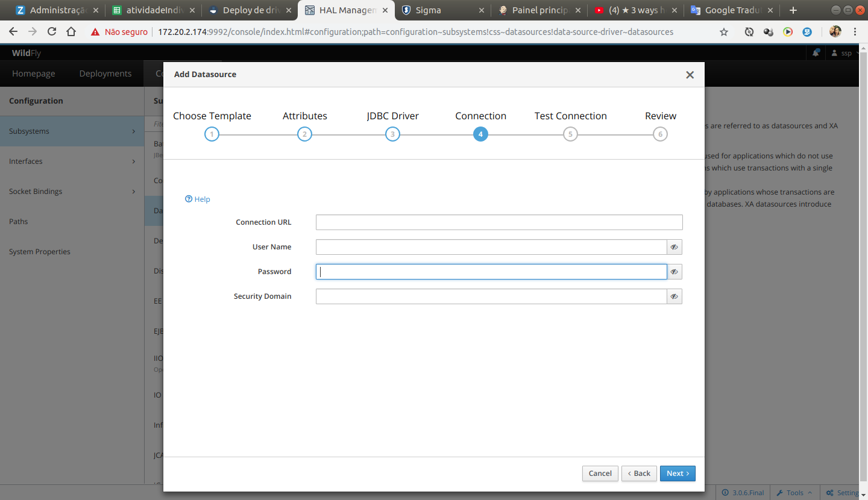Click the notifications bell icon

(x=816, y=53)
